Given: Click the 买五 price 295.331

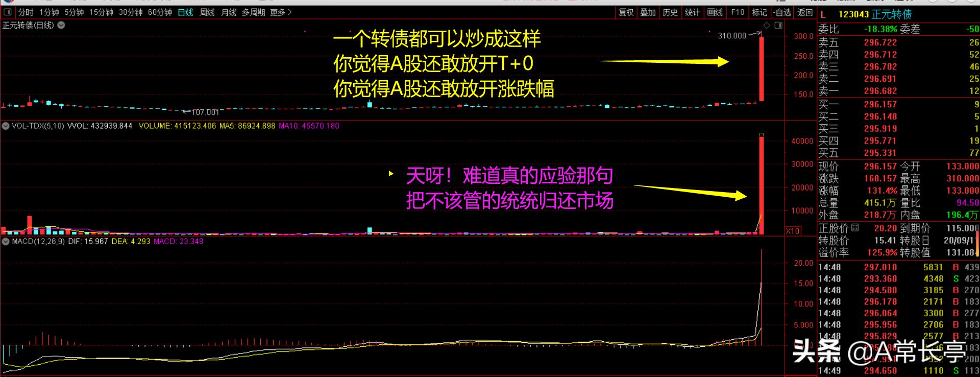Looking at the screenshot, I should coord(880,153).
